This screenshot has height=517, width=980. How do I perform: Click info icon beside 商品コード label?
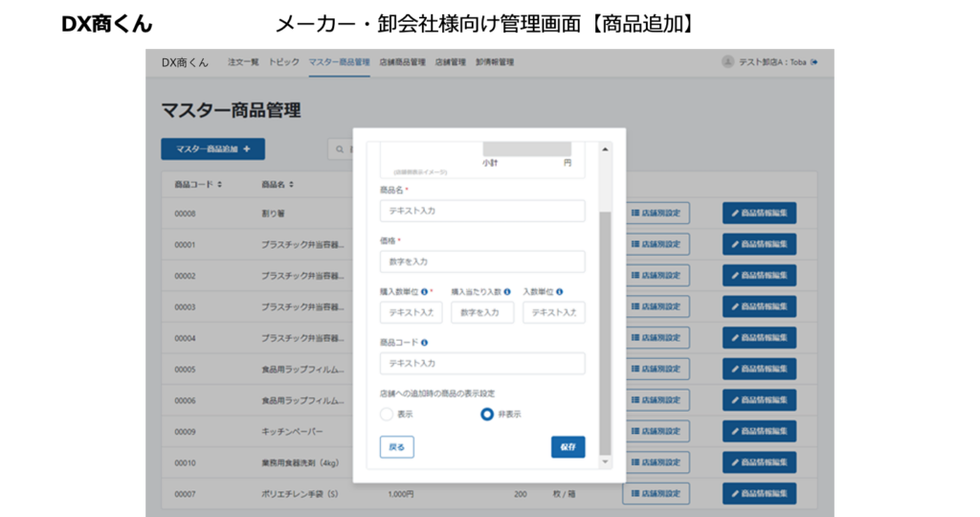(424, 342)
